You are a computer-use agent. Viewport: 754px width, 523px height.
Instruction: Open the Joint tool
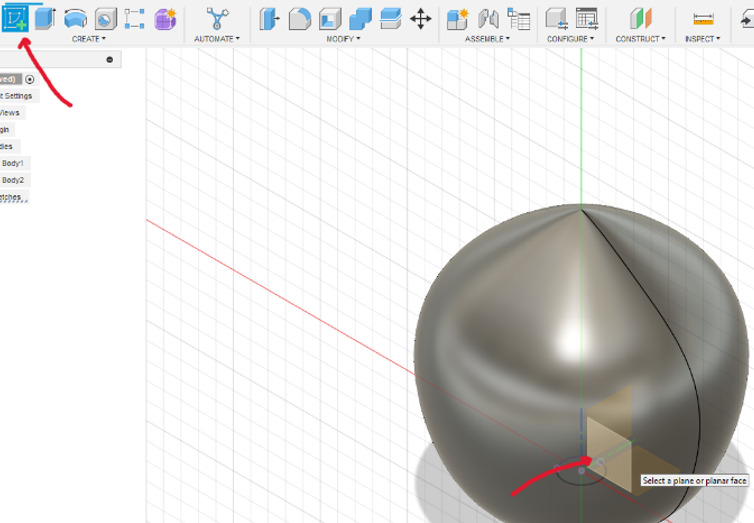488,19
